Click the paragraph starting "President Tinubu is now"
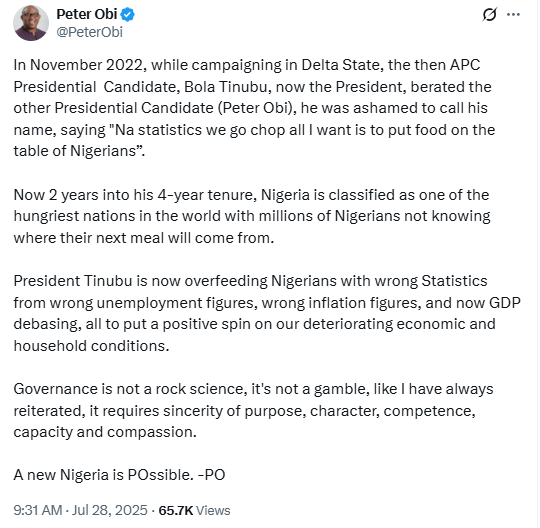Viewport: 540px width, 528px height. point(267,313)
